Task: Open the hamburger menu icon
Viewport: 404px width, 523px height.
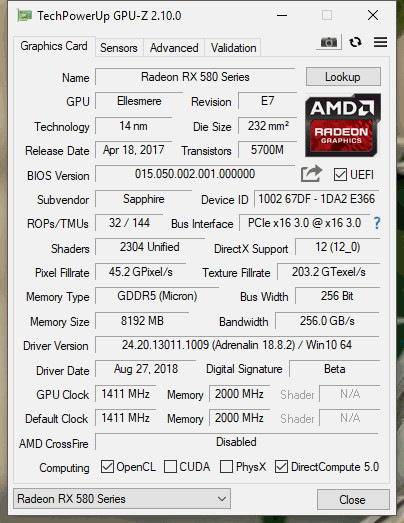Action: tap(380, 42)
